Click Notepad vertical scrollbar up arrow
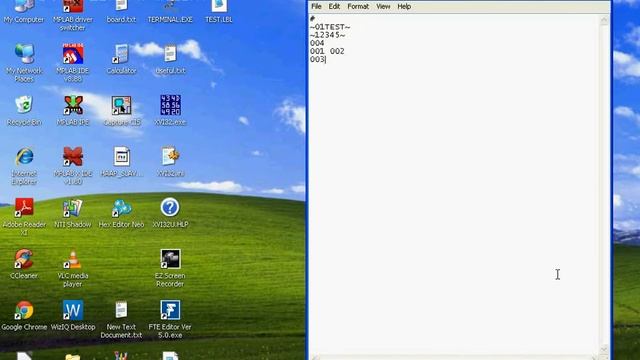This screenshot has width=640, height=360. point(604,20)
